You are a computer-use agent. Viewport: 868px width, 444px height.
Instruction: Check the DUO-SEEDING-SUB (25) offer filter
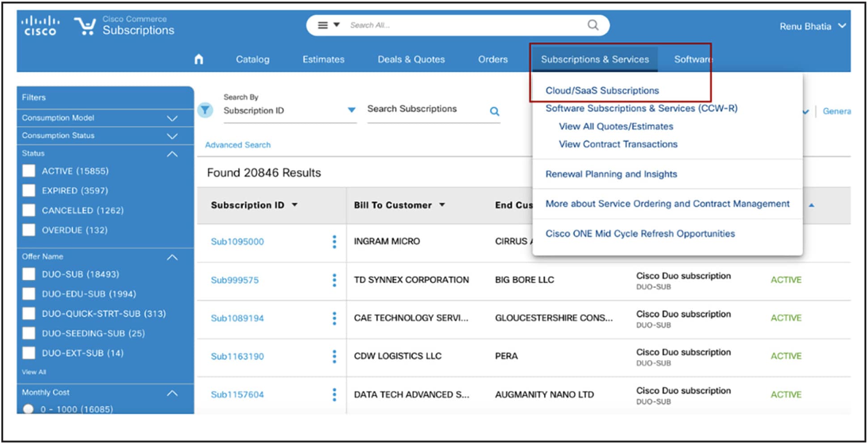(29, 333)
